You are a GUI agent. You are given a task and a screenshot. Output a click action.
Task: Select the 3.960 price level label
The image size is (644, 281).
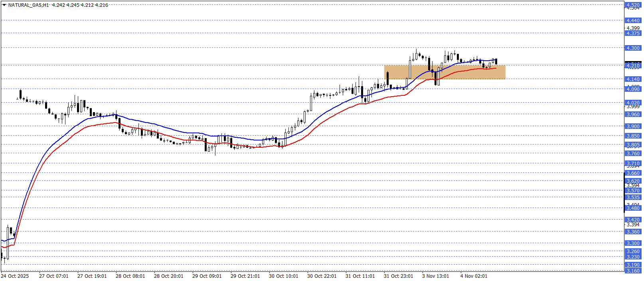(x=633, y=114)
